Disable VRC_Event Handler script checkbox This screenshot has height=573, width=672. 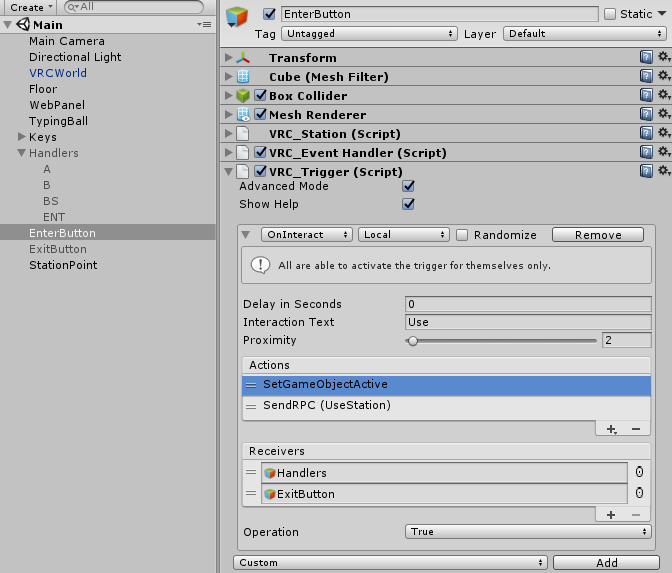[x=261, y=153]
